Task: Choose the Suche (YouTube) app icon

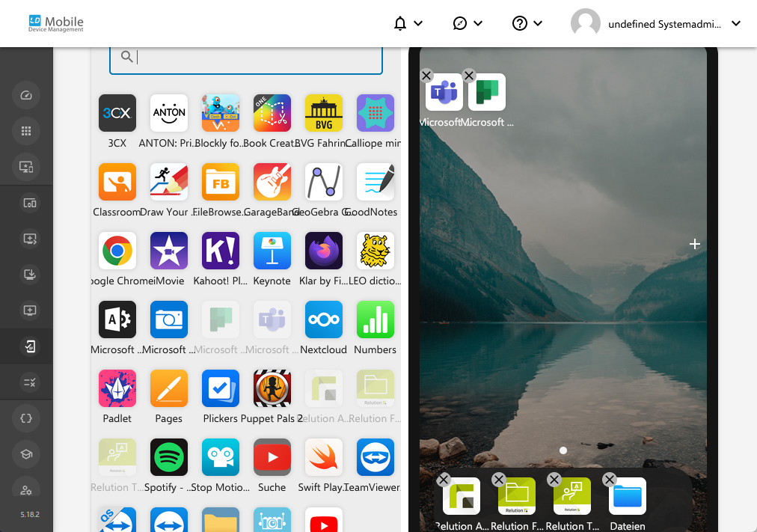Action: click(272, 457)
